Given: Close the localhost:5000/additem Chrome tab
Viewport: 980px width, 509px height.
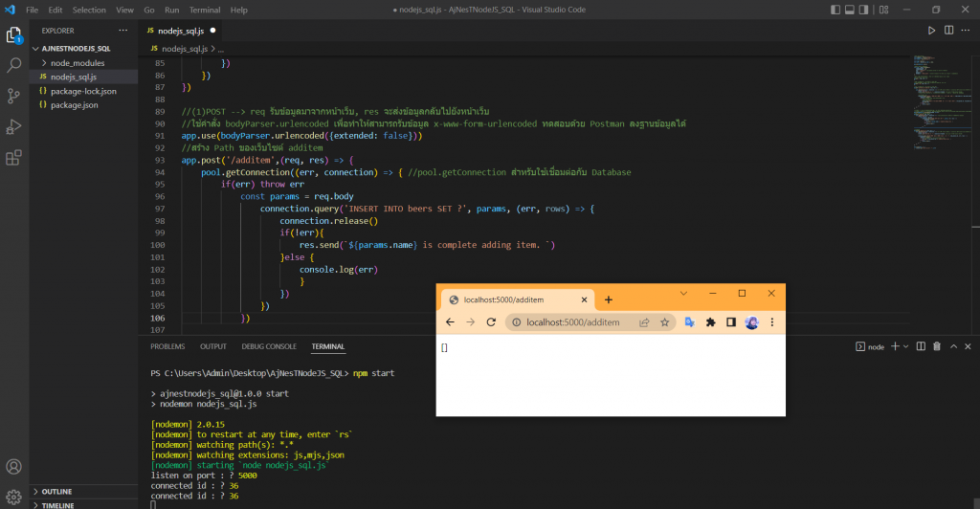Looking at the screenshot, I should pyautogui.click(x=585, y=299).
